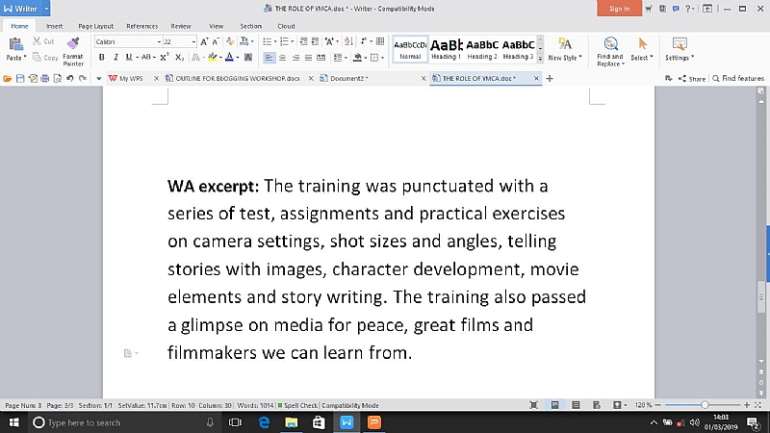
Task: Clear formatting with the eraser icon
Action: pos(229,42)
